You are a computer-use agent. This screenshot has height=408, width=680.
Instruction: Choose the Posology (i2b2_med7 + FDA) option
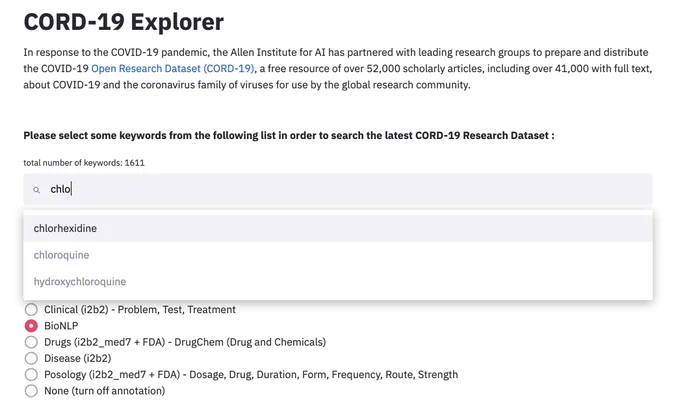[x=31, y=375]
